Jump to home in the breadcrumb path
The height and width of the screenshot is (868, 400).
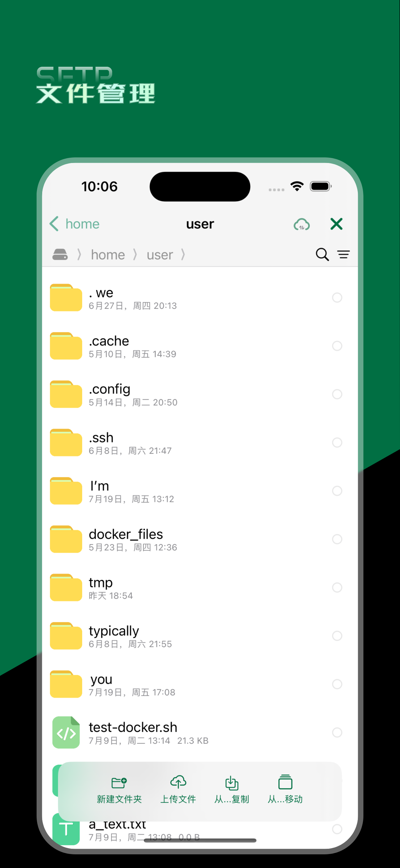[108, 255]
